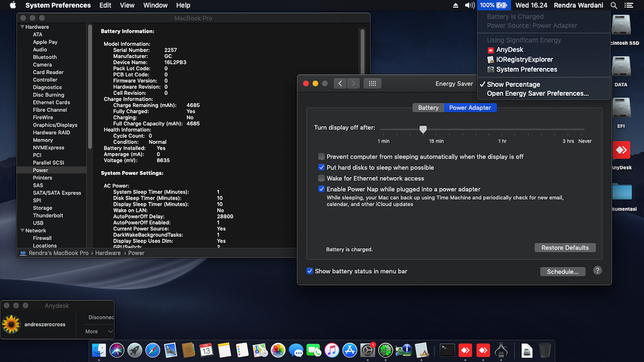Click the volume icon in menu bar

click(x=470, y=5)
